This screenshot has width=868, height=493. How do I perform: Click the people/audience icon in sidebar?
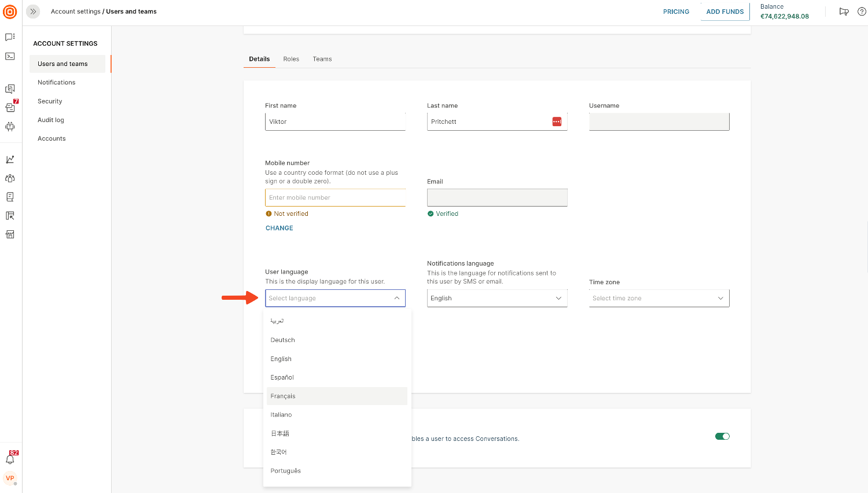[10, 178]
